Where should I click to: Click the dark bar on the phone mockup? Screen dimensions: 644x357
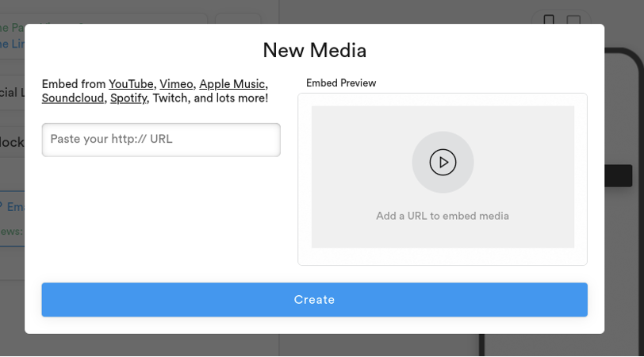click(x=618, y=176)
